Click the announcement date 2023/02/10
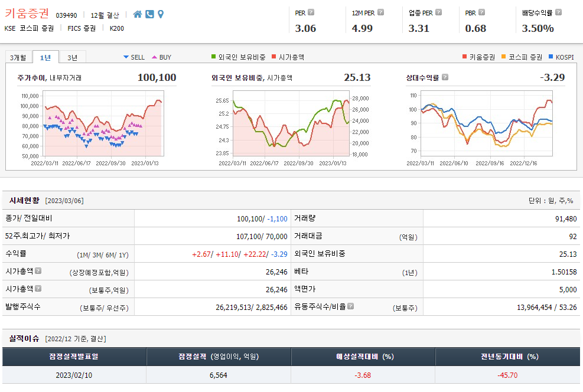 74,375
